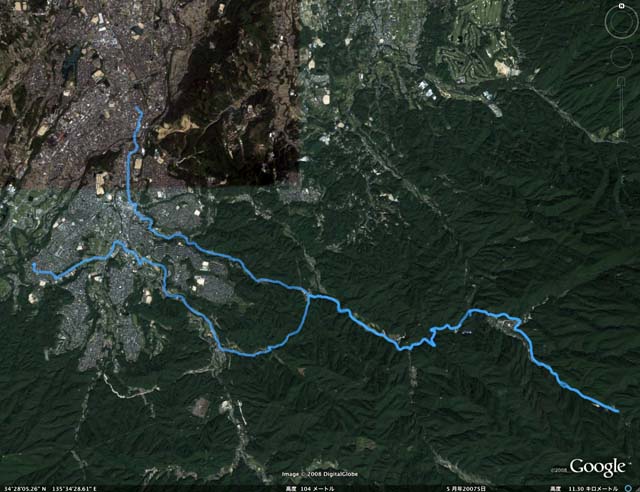Click the 11.30 キロメートル eye altitude readout

(584, 489)
